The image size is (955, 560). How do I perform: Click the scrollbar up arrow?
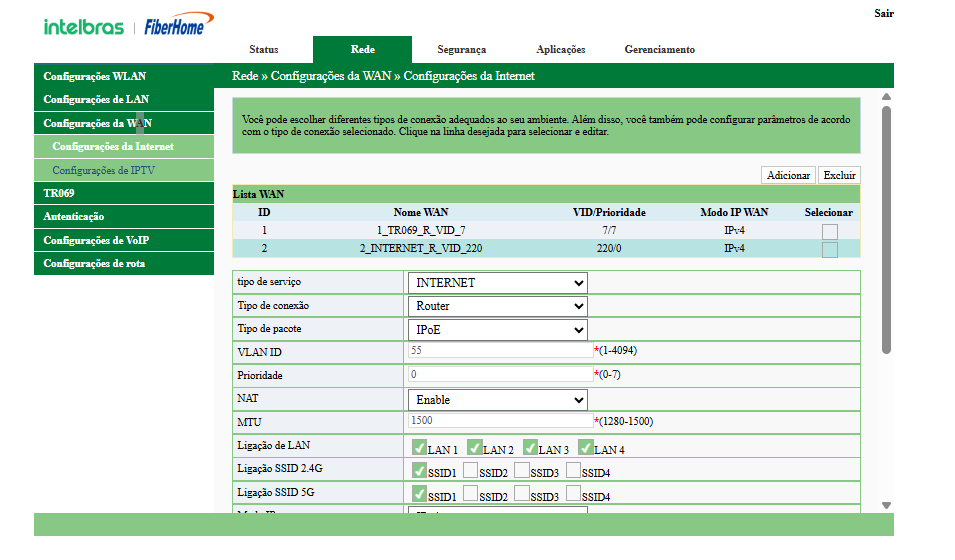886,97
